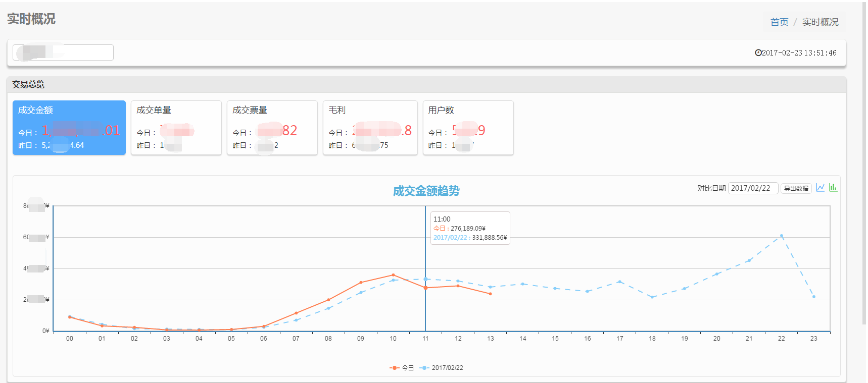
Task: Toggle the 今日 legend series
Action: point(402,368)
